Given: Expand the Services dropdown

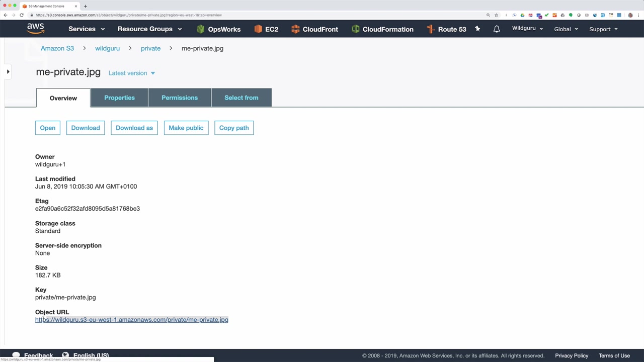Looking at the screenshot, I should pyautogui.click(x=87, y=29).
